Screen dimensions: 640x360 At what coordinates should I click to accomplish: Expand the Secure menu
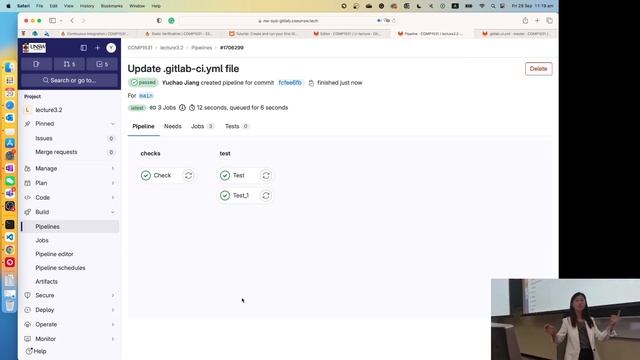(x=69, y=296)
